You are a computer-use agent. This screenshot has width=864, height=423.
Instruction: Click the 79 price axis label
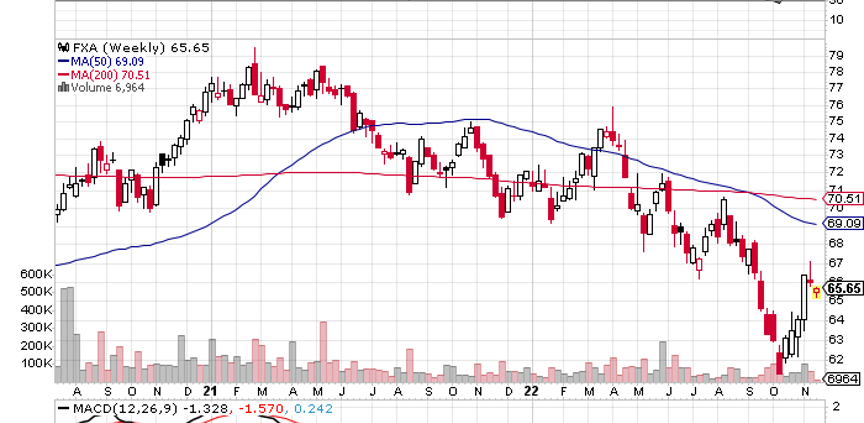834,55
